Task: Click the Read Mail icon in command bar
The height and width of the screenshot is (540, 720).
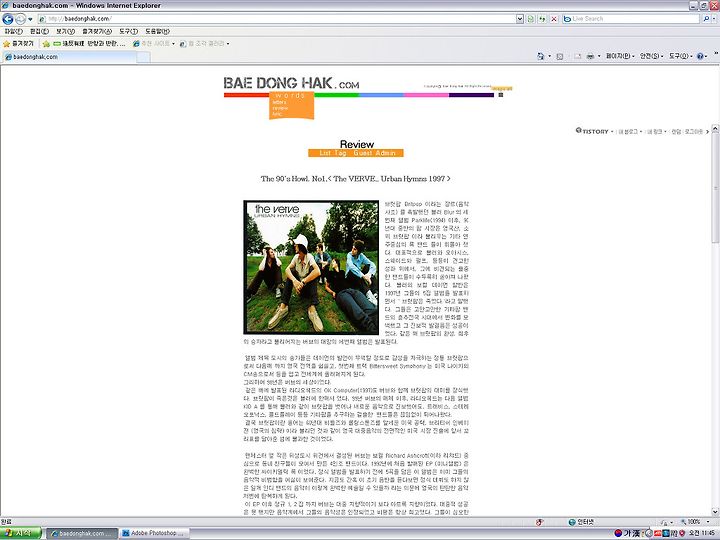Action: (578, 56)
